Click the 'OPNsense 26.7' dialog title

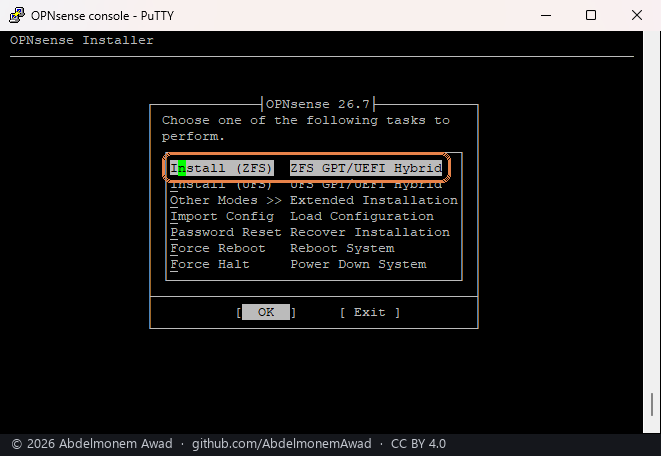[318, 104]
